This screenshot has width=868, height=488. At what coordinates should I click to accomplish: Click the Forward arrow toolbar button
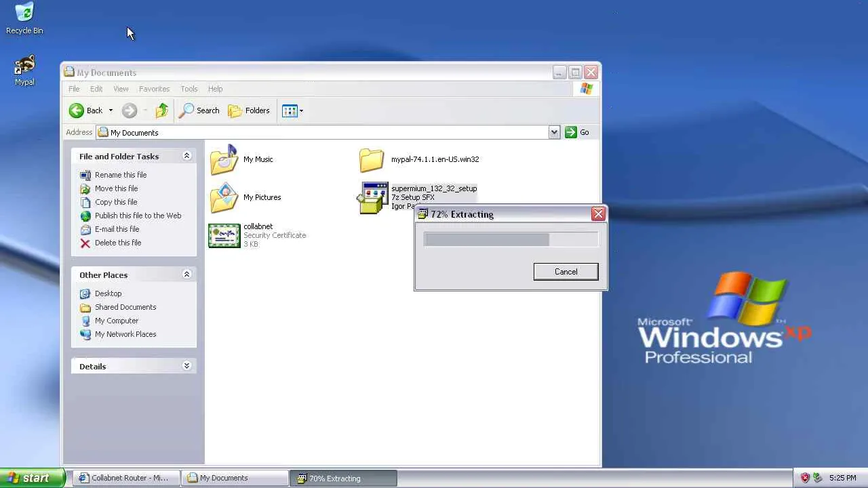point(130,110)
